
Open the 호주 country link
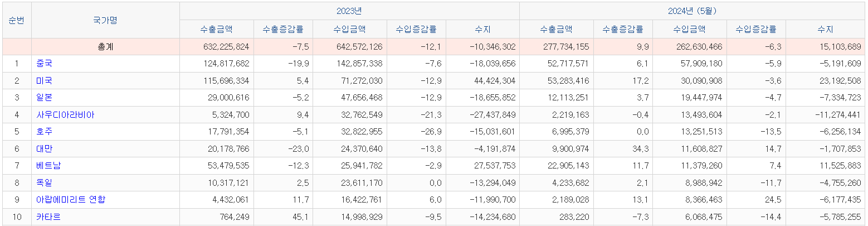click(44, 132)
